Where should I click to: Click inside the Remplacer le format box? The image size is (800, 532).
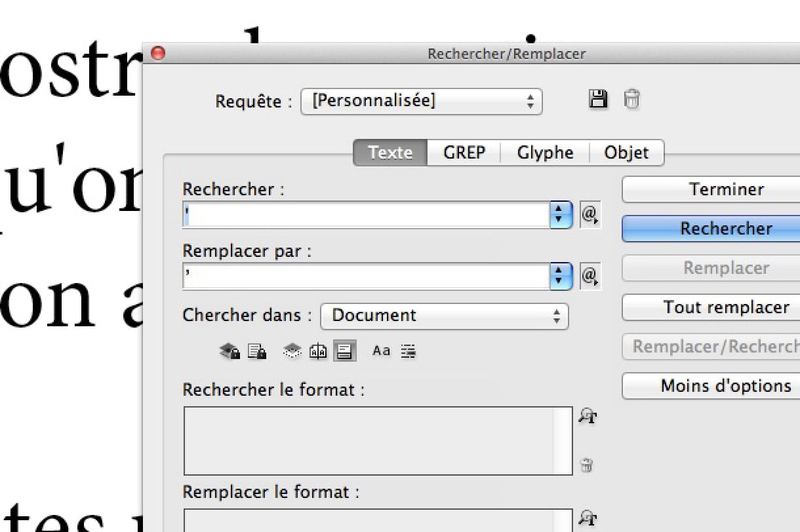(x=378, y=521)
